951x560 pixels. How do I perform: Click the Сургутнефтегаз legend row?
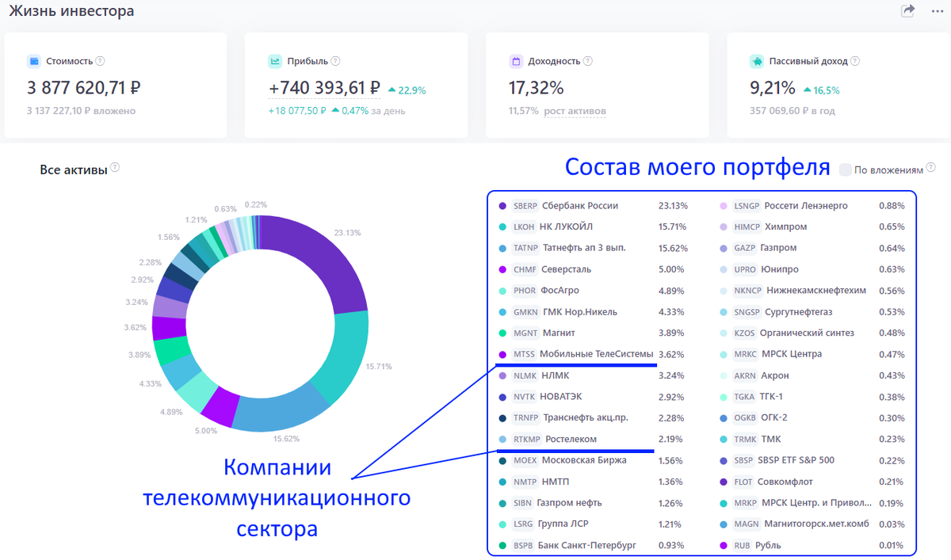(813, 311)
